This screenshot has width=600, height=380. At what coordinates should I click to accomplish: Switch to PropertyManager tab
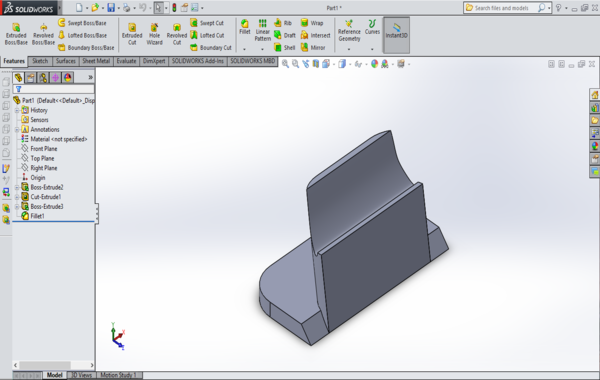[x=31, y=78]
